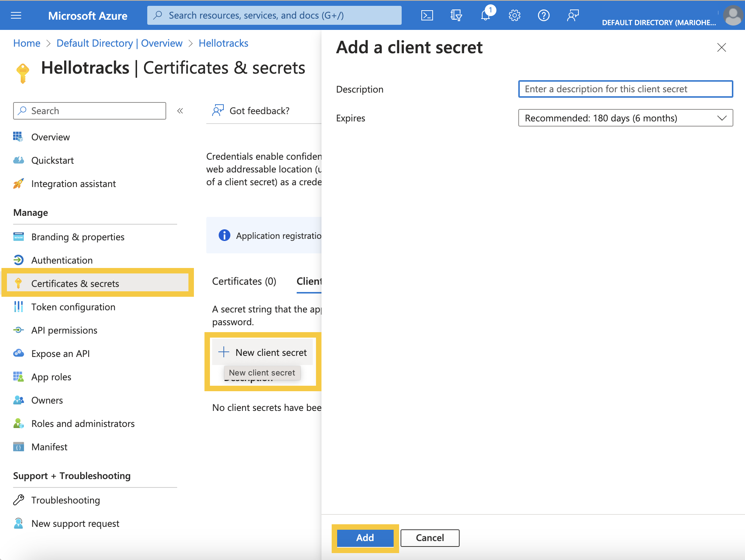Image resolution: width=745 pixels, height=560 pixels.
Task: Click the plus icon for New client secret
Action: [x=223, y=352]
